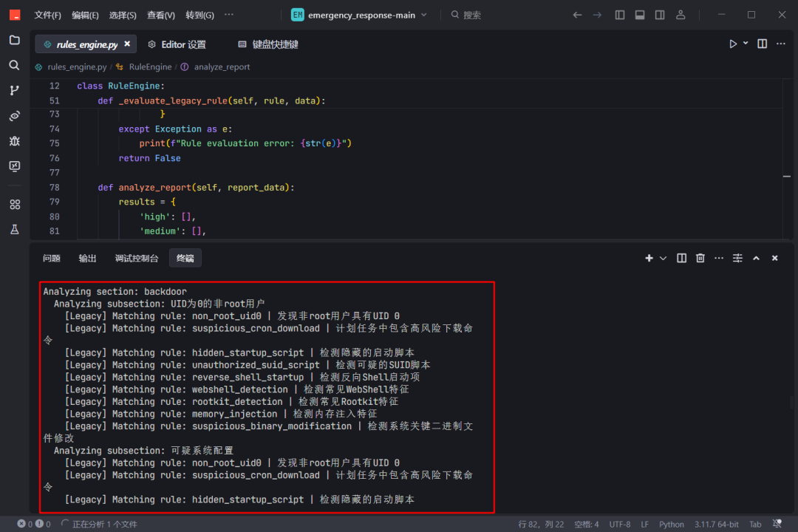
Task: Select the 问题 panel tab
Action: [52, 258]
